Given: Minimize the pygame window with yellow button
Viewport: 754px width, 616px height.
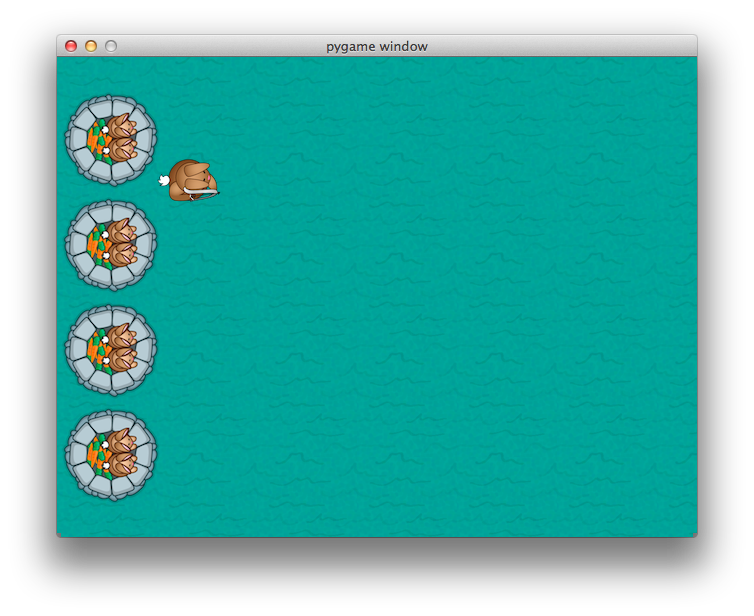Looking at the screenshot, I should click(91, 46).
